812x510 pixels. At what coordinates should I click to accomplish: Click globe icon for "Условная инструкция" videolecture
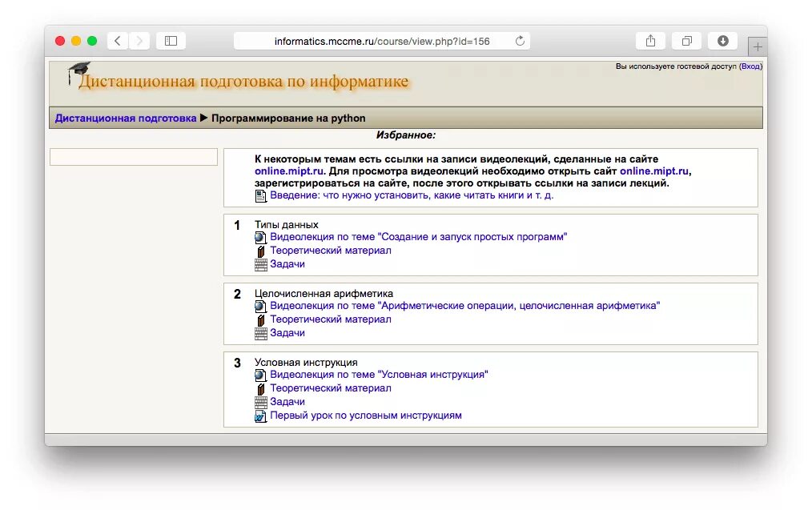pos(260,375)
